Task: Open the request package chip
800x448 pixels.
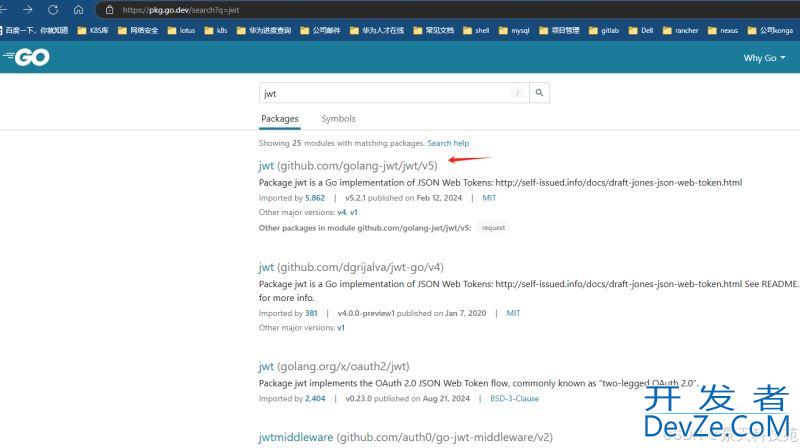Action: (x=493, y=228)
